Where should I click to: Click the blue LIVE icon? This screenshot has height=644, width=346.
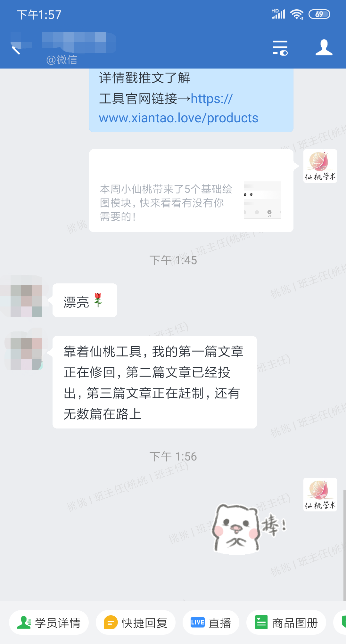[x=197, y=622]
